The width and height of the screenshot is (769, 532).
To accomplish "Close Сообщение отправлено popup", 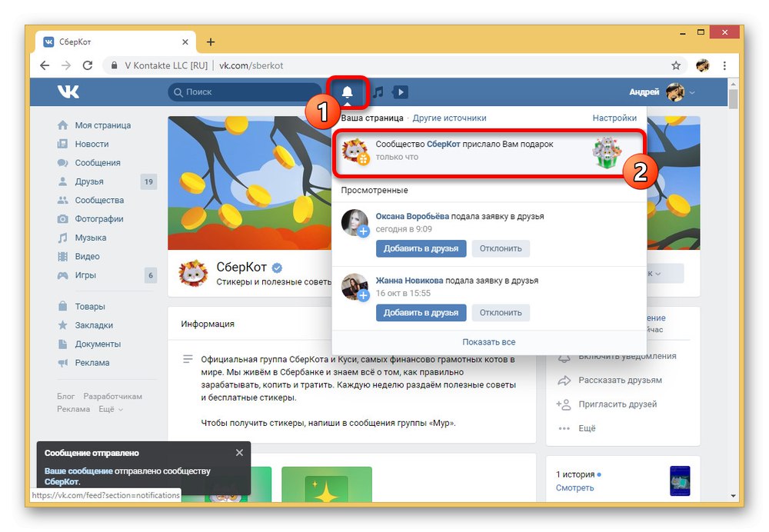I will coord(239,453).
